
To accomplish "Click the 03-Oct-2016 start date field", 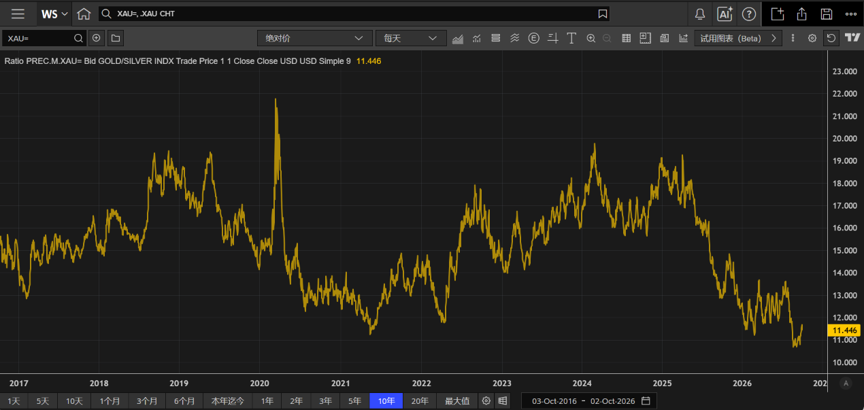I will click(554, 401).
